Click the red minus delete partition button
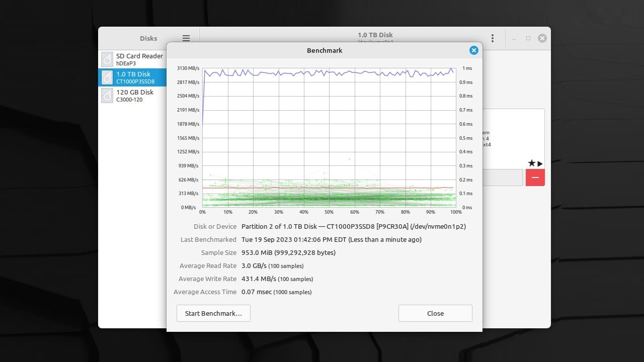The width and height of the screenshot is (644, 362). coord(535,177)
